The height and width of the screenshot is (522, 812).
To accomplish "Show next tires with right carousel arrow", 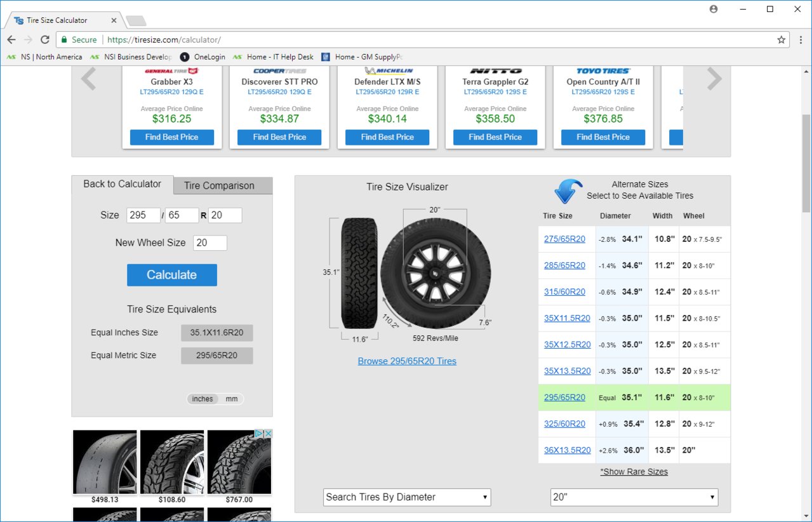I will [x=714, y=79].
